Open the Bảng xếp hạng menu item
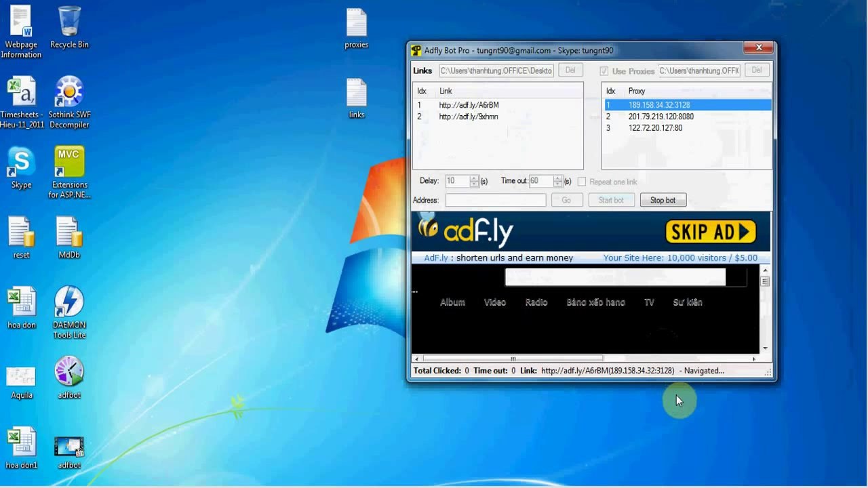Viewport: 868px width, 488px height. coord(596,302)
